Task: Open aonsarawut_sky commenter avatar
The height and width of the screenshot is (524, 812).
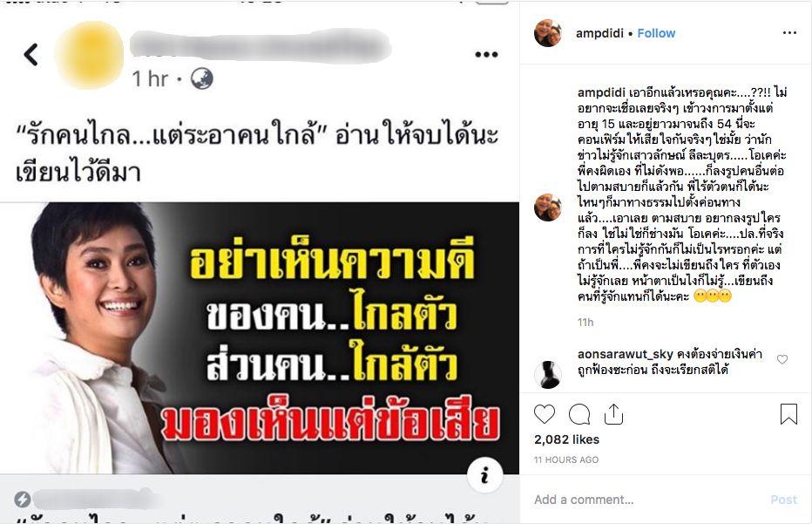Action: [x=548, y=374]
